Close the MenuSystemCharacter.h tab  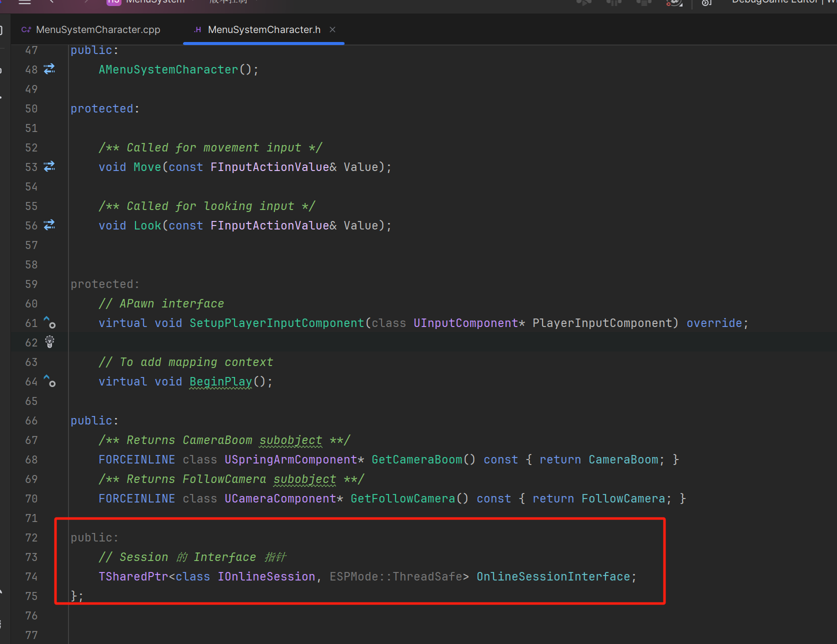pyautogui.click(x=332, y=29)
